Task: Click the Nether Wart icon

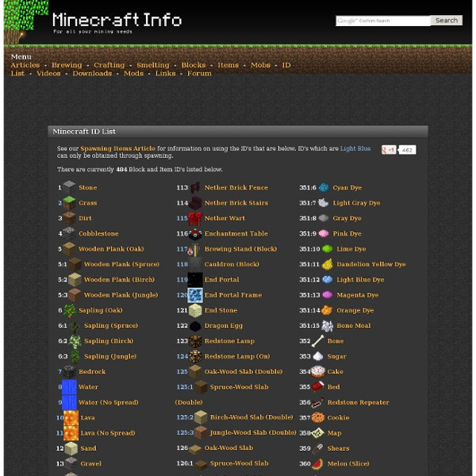Action: (x=195, y=218)
